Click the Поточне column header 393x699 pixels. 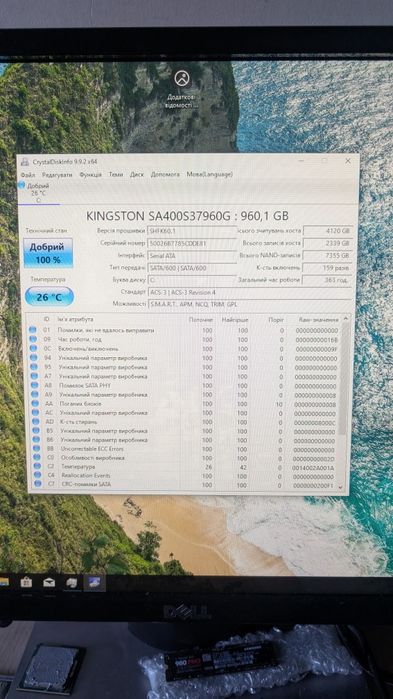click(201, 320)
